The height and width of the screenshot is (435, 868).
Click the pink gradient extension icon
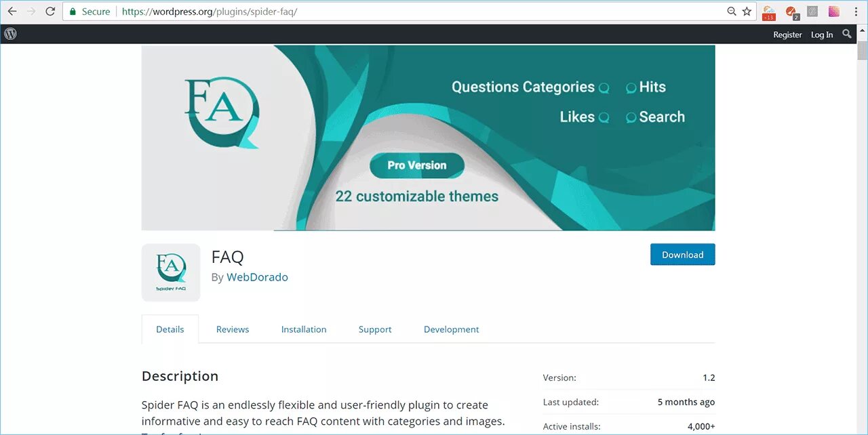[x=834, y=12]
